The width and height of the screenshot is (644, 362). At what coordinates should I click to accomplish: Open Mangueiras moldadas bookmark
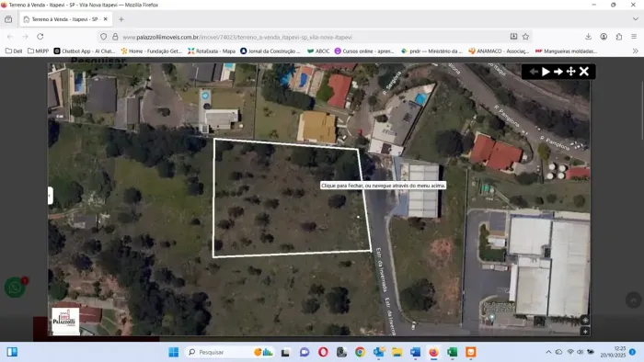click(567, 51)
